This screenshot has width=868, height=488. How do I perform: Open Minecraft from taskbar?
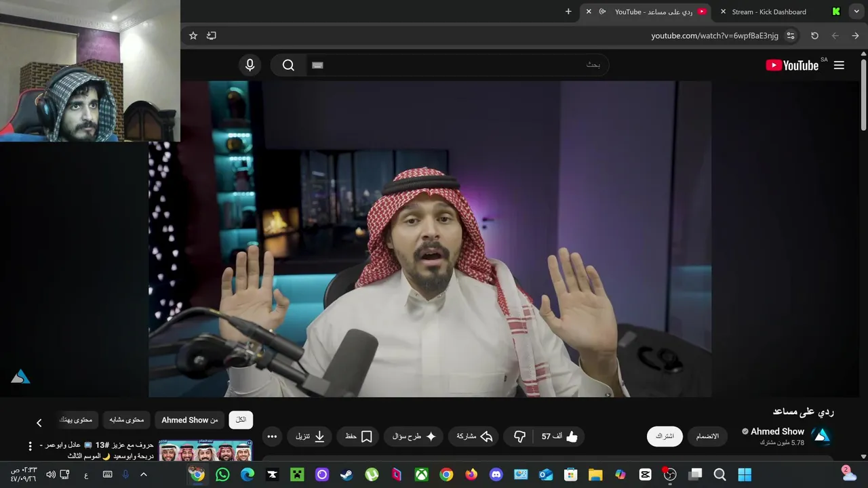click(x=297, y=474)
